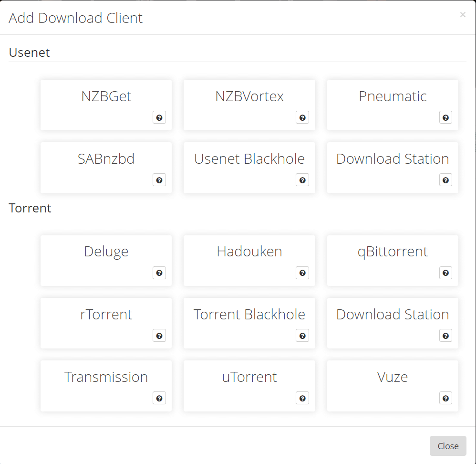Open help info icon for NZBGet
Viewport: 476px width, 464px height.
point(159,117)
